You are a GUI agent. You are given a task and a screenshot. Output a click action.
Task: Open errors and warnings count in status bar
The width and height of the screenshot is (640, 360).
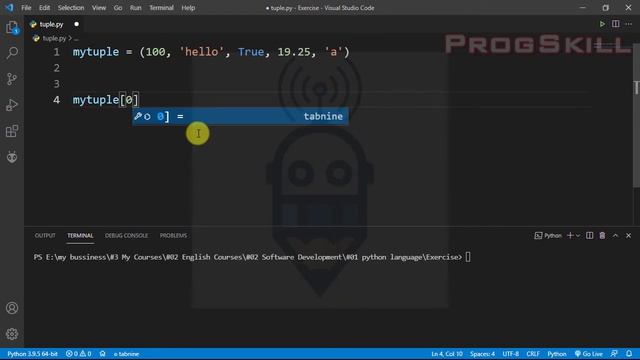[78, 354]
